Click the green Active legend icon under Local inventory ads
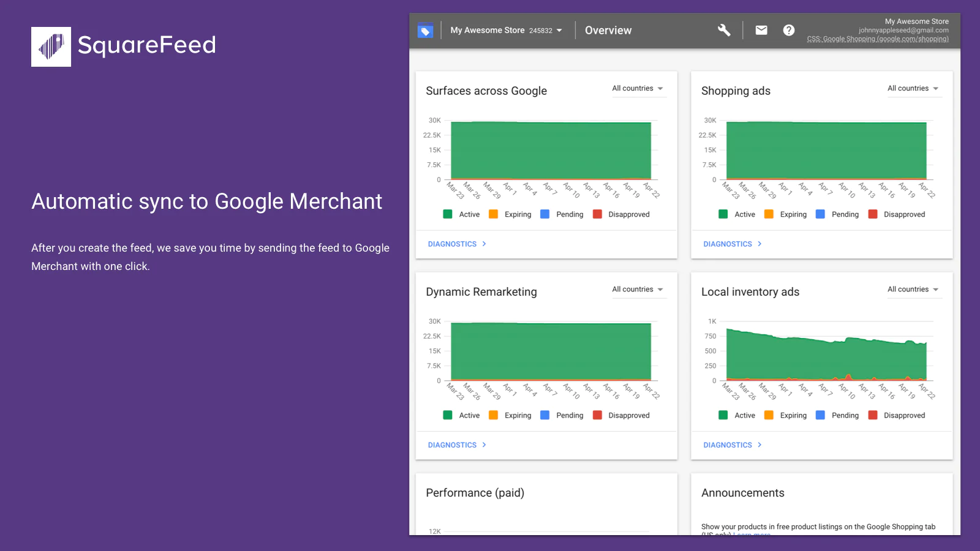 [x=723, y=415]
